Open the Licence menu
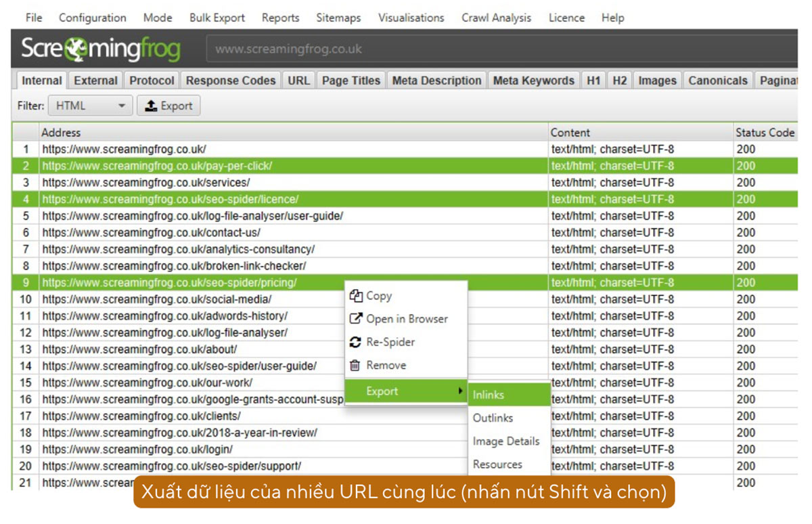Viewport: 812px width, 524px height. pyautogui.click(x=566, y=18)
